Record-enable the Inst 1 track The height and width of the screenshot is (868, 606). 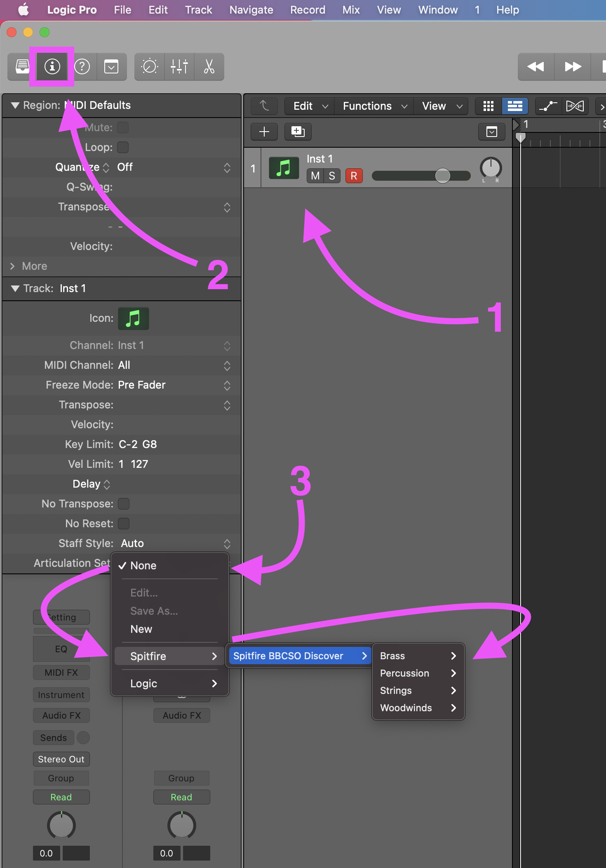click(354, 176)
